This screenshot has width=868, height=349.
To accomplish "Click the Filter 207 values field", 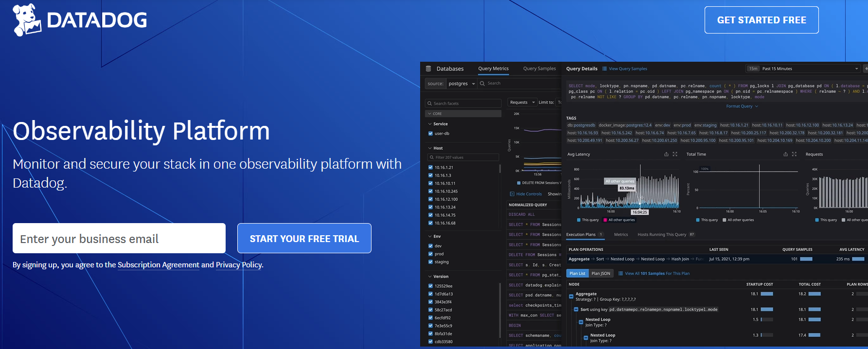I will tap(463, 157).
